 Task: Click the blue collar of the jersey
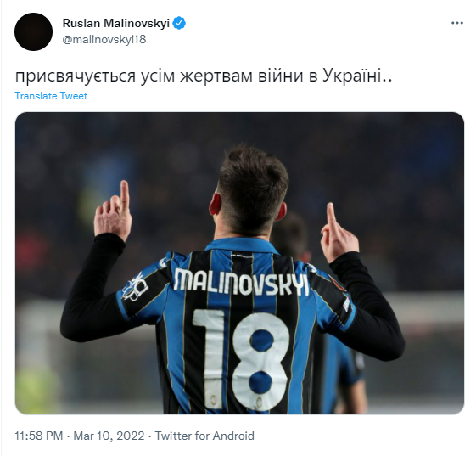[242, 245]
